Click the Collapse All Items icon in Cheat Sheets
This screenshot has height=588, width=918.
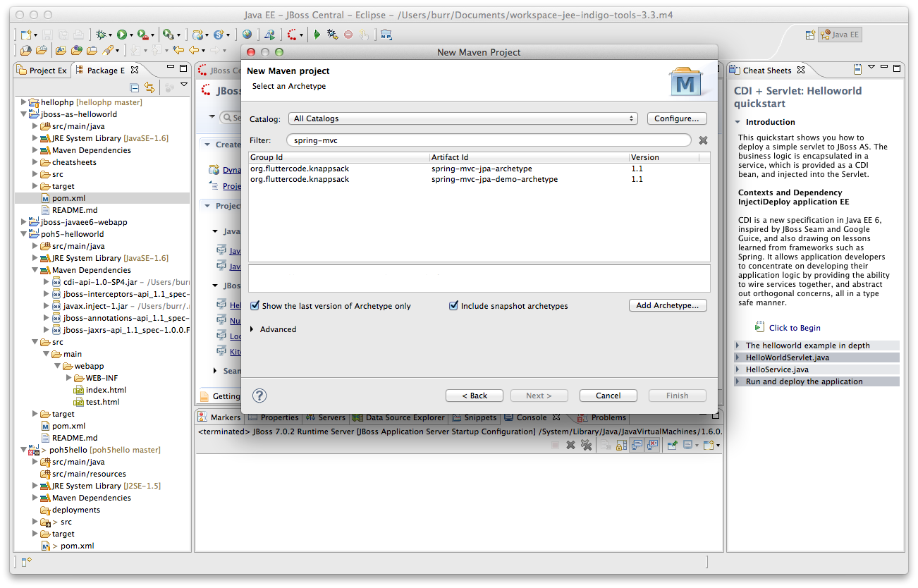[x=857, y=70]
